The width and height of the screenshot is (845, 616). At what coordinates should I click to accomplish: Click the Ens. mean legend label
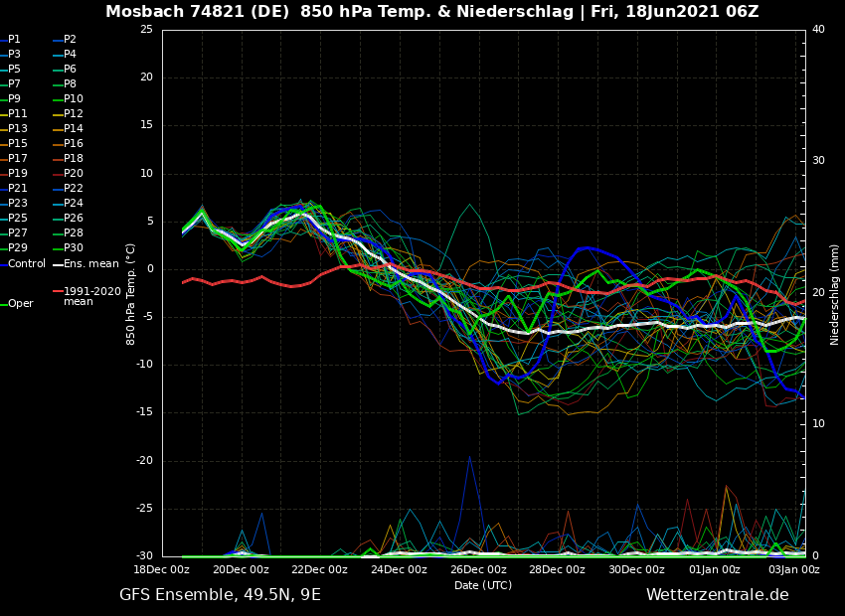(90, 264)
